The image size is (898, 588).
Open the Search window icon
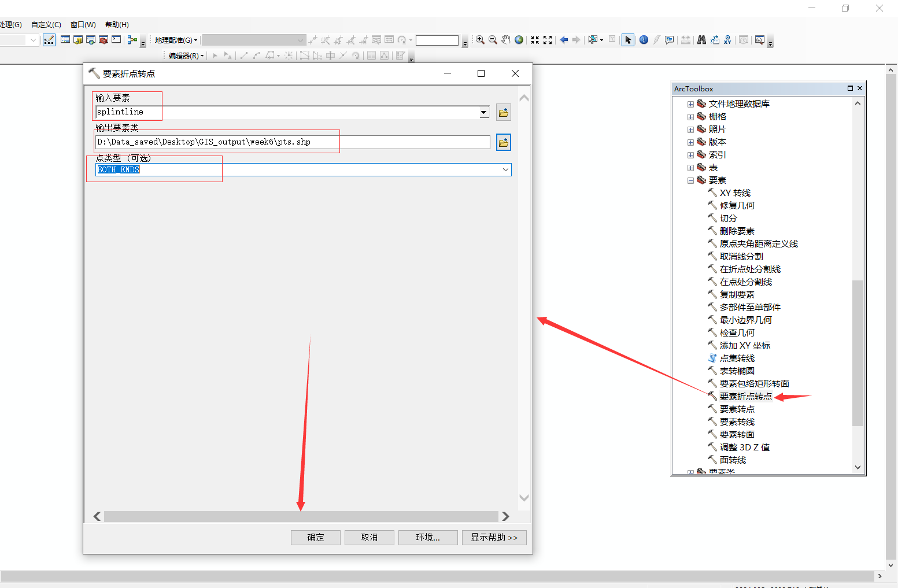point(91,40)
